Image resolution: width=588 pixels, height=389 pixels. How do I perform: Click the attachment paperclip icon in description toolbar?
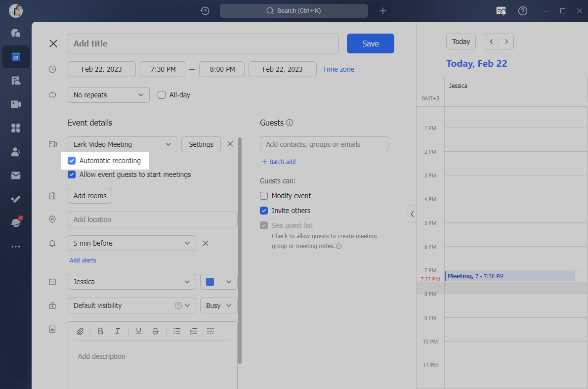pos(80,331)
